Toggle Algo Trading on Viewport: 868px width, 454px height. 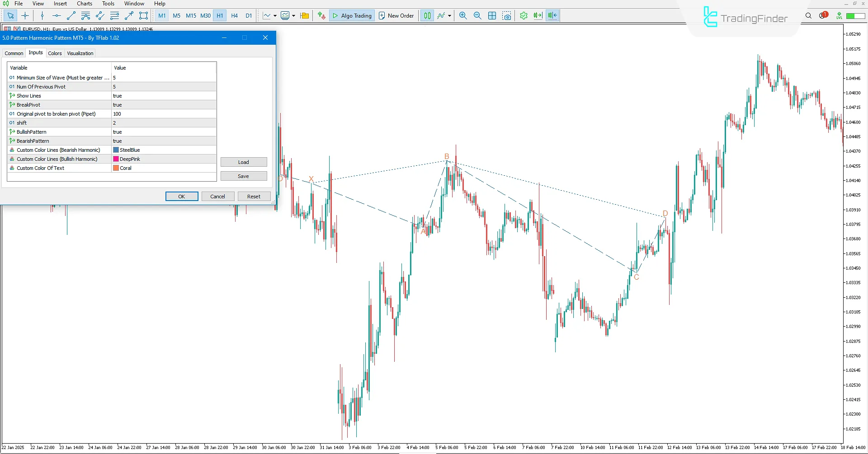click(x=352, y=15)
